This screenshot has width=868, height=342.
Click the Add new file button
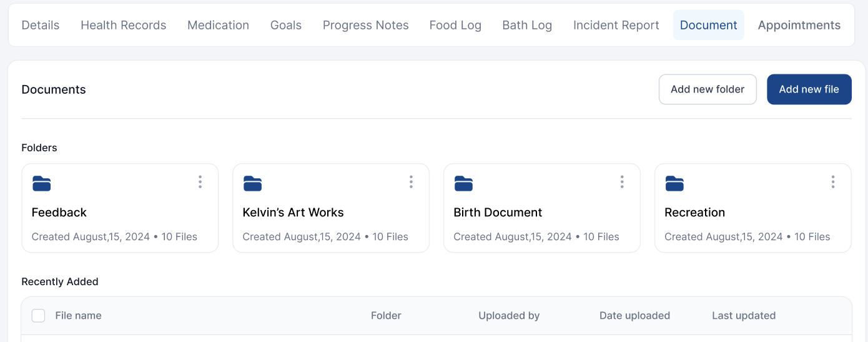809,89
